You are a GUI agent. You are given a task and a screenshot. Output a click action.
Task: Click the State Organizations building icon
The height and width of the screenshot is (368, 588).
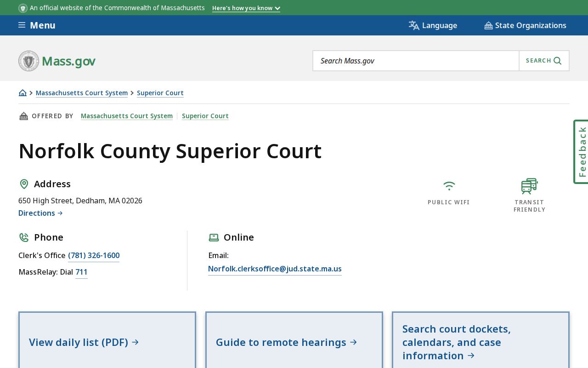(488, 25)
